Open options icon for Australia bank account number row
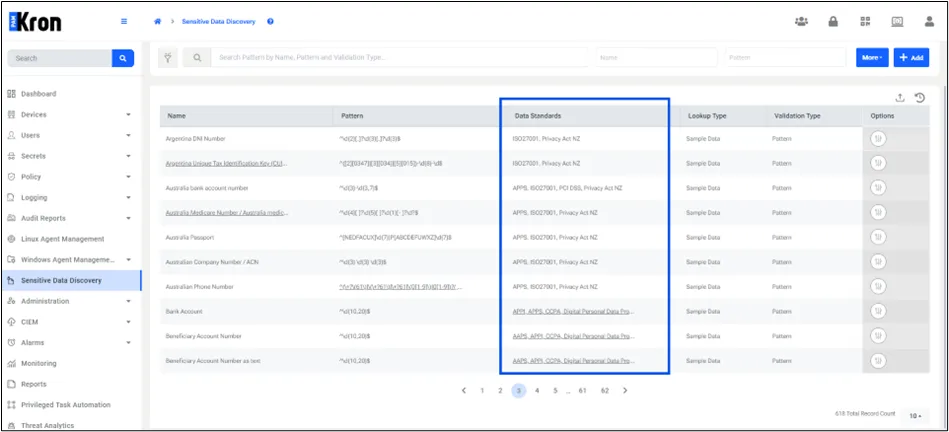The height and width of the screenshot is (432, 949). [x=878, y=188]
